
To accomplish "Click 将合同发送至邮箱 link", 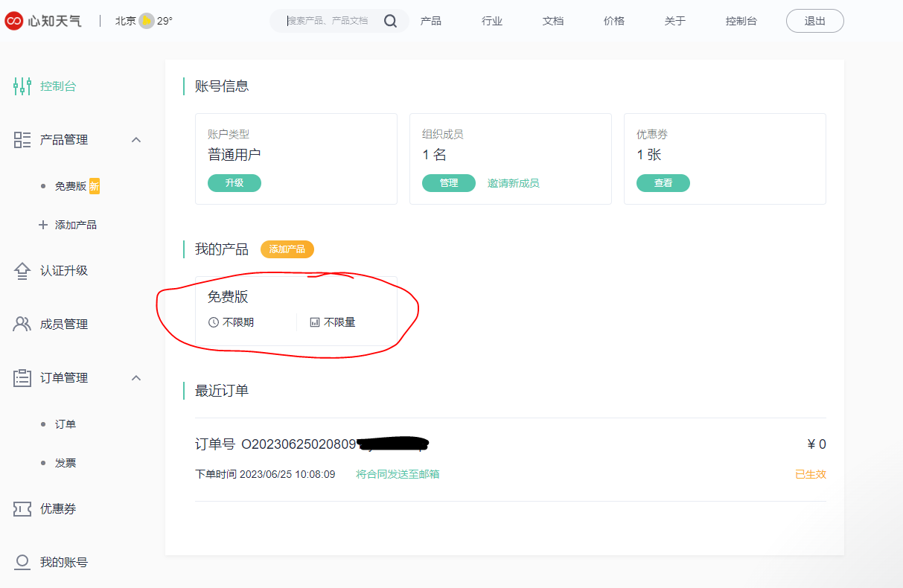I will (398, 474).
